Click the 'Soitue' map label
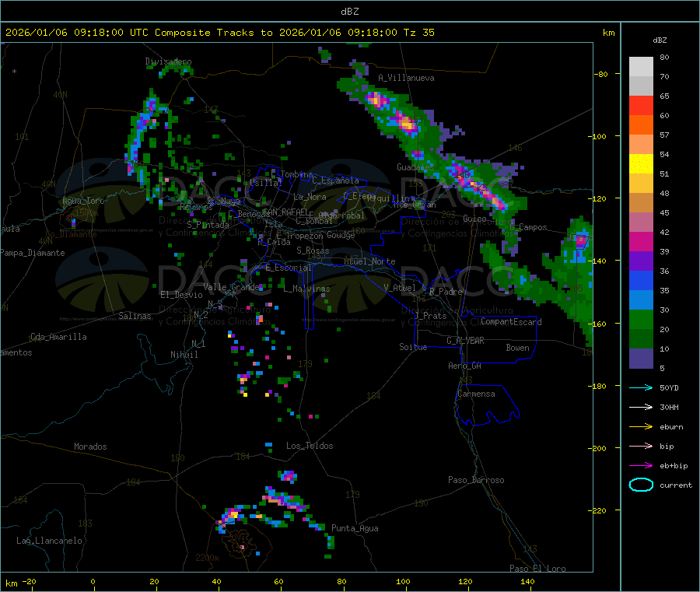 (x=413, y=347)
